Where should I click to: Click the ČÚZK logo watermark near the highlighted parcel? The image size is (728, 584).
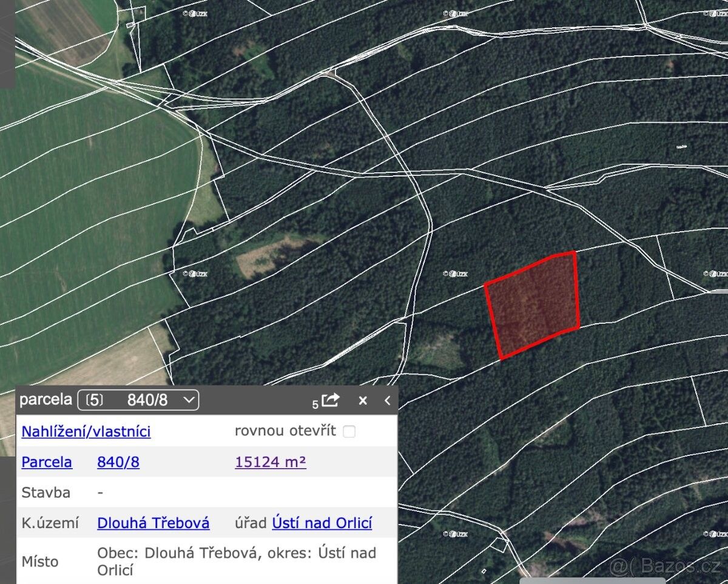pos(455,274)
